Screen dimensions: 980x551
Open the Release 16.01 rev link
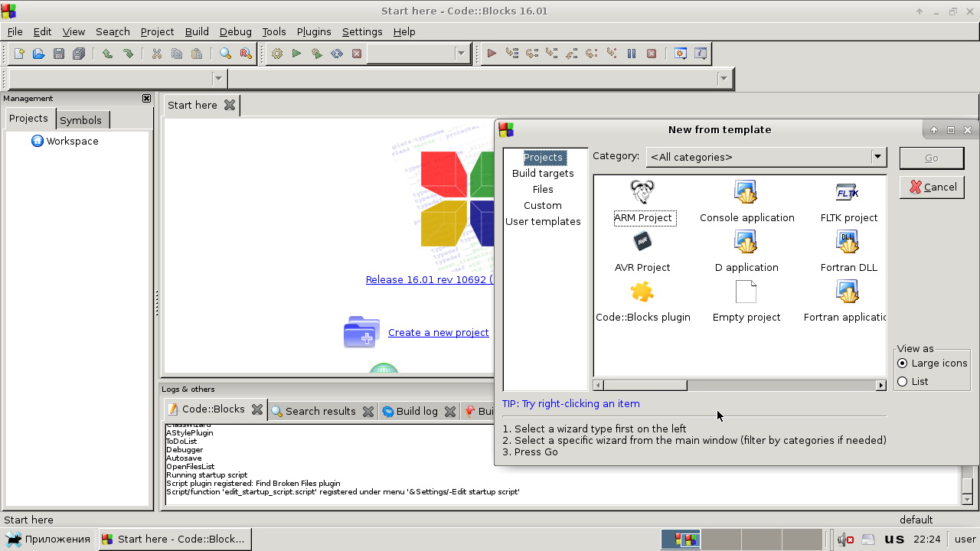(430, 279)
